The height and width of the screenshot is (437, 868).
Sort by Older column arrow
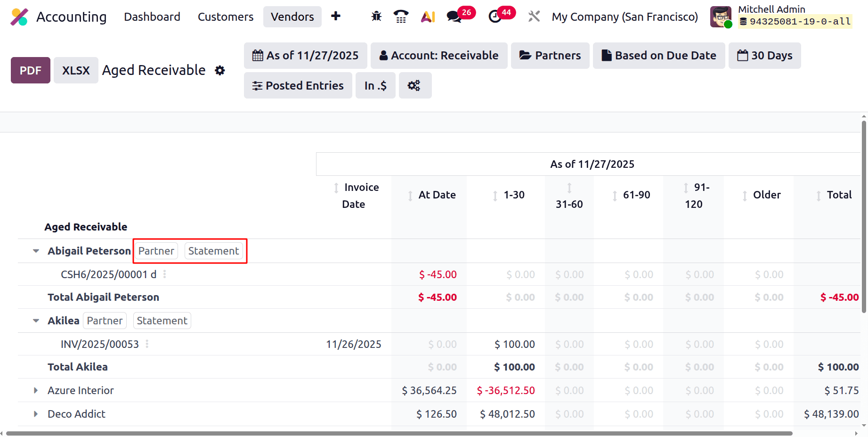[745, 195]
